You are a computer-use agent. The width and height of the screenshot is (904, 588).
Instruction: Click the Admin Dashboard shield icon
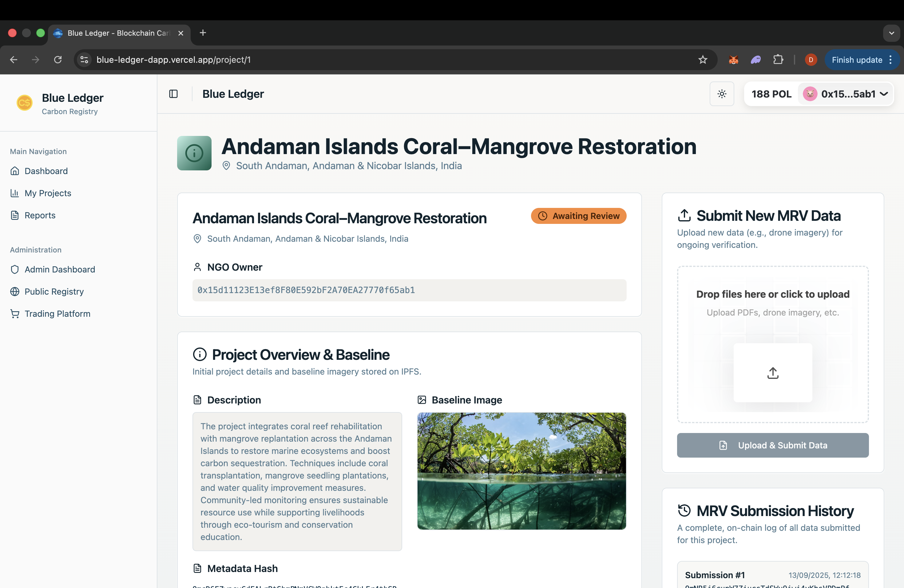pyautogui.click(x=15, y=269)
